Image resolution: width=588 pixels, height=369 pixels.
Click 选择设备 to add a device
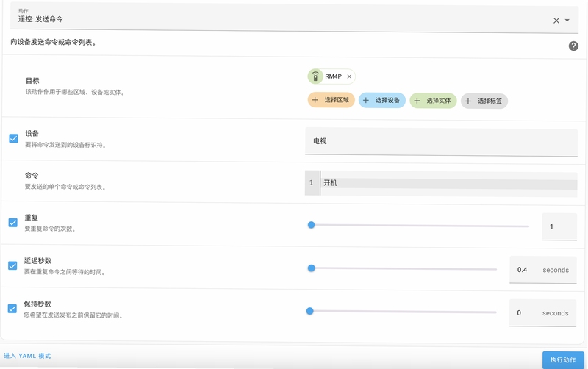(x=382, y=100)
